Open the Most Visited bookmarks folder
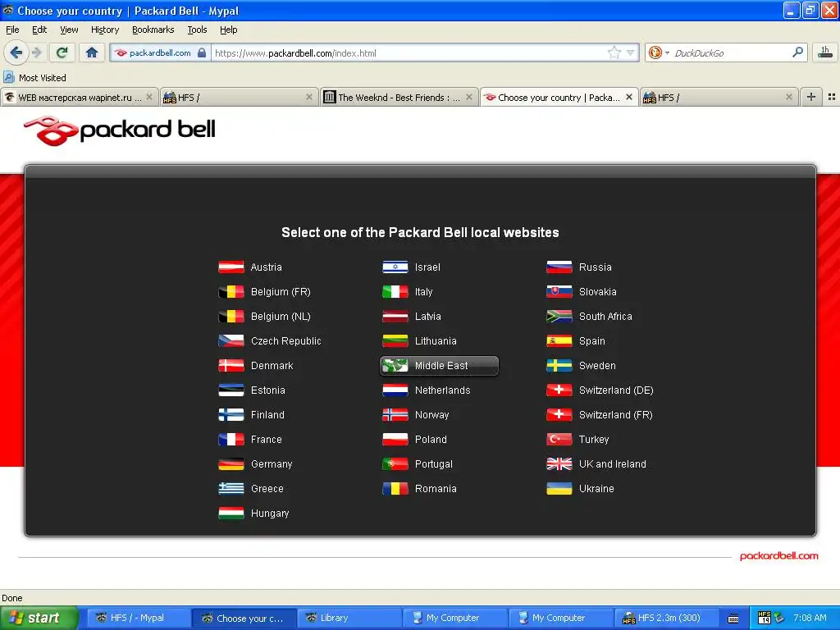Screen dimensions: 840x630 [34, 78]
